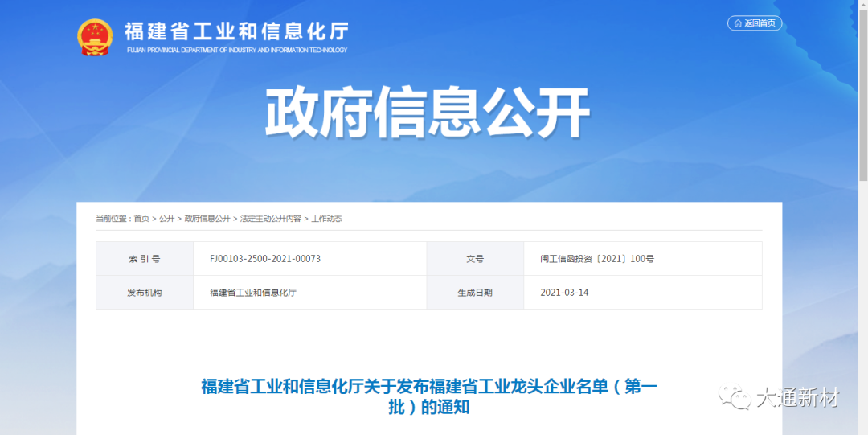
Task: Click the date 2021-03-14
Action: (564, 293)
